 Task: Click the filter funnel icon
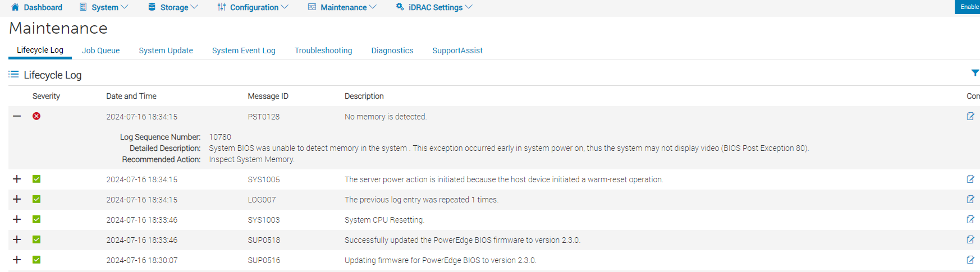[x=975, y=73]
